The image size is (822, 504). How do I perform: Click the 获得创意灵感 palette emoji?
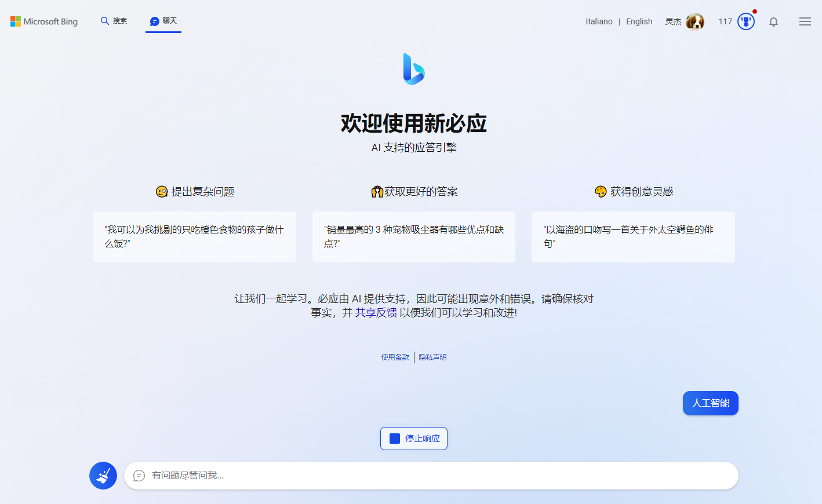point(601,192)
